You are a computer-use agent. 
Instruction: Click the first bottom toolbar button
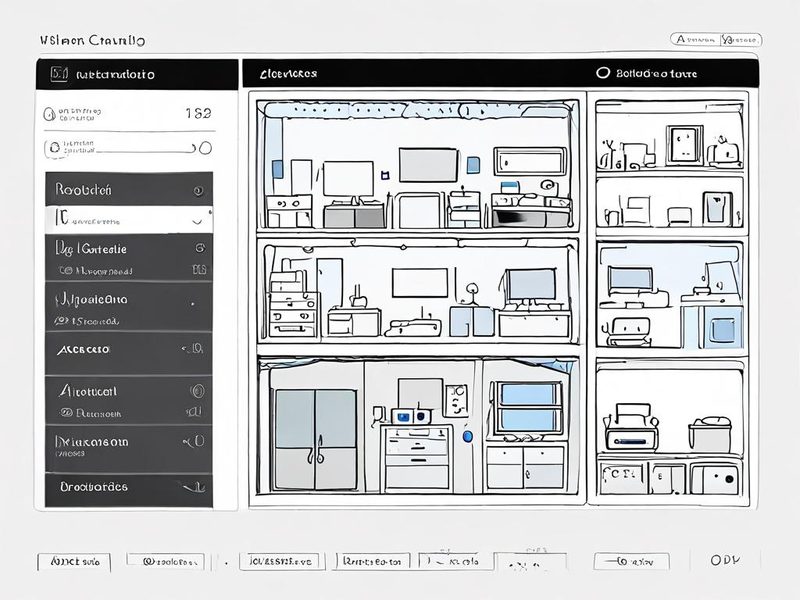74,562
